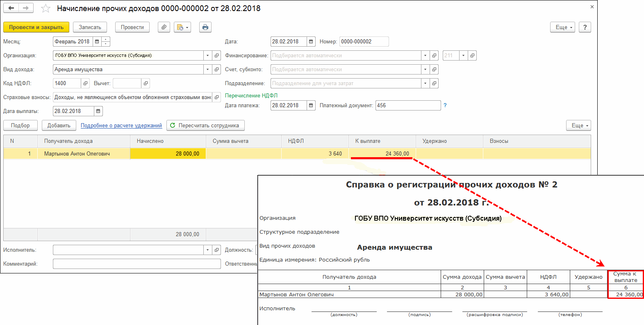
Task: Step the Месяц value with spinner arrows
Action: (x=106, y=41)
